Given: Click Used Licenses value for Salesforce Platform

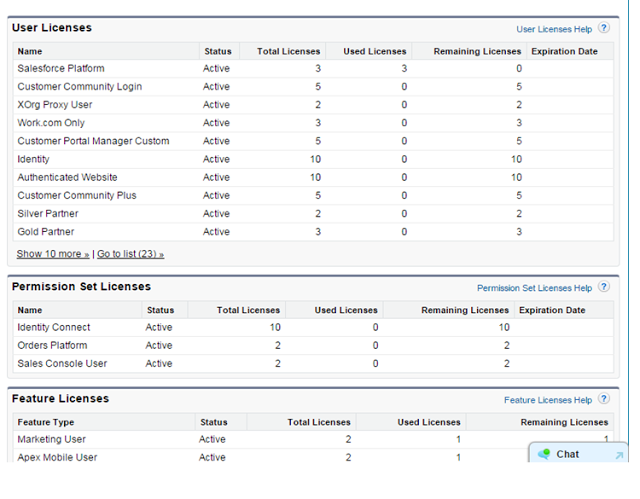Looking at the screenshot, I should click(404, 68).
